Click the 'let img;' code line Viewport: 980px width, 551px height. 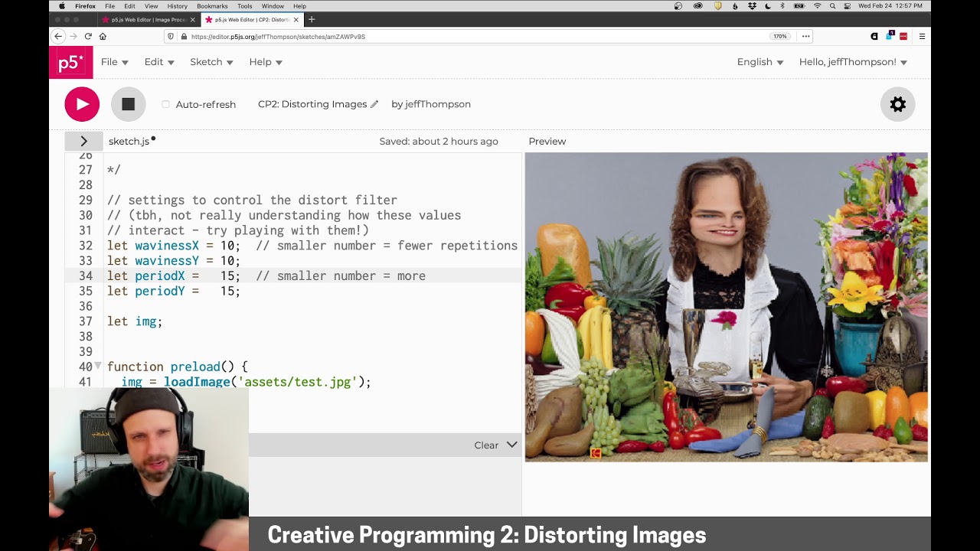[x=135, y=321]
